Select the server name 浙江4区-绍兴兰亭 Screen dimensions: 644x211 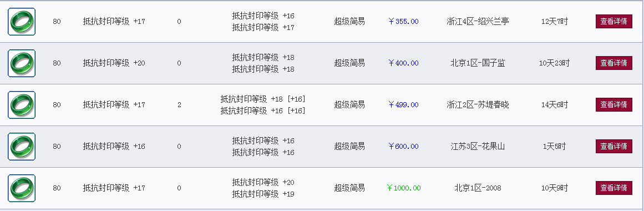tap(478, 22)
